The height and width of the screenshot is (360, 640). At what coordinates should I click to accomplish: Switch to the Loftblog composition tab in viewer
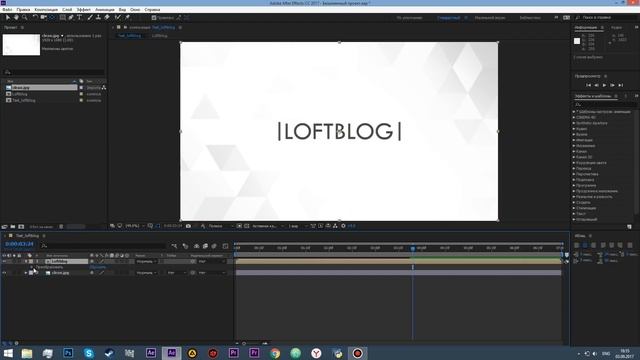click(160, 36)
